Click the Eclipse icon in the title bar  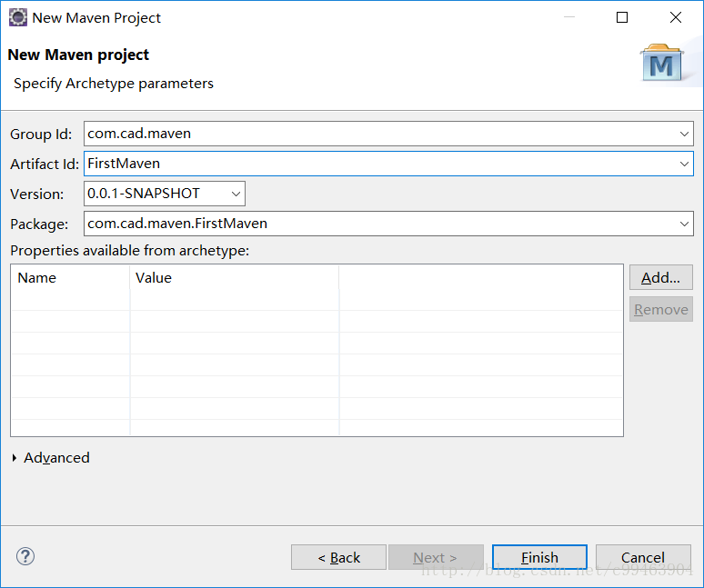[x=18, y=17]
